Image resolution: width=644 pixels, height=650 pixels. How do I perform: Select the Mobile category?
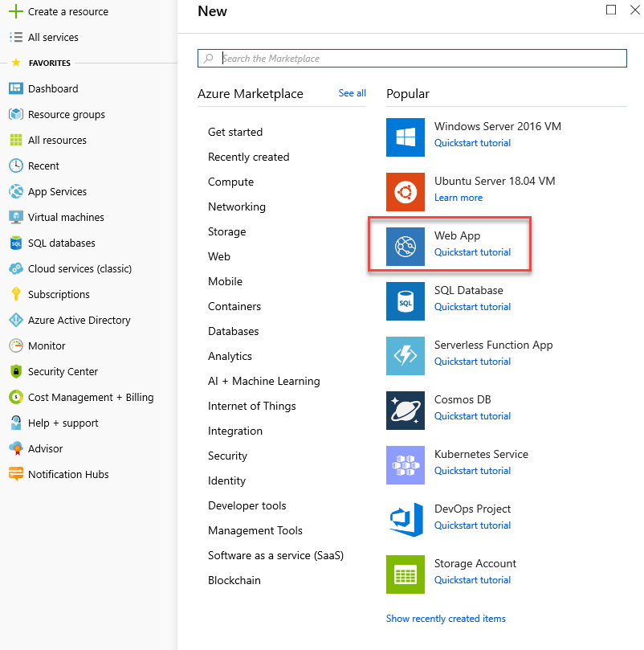(x=225, y=281)
